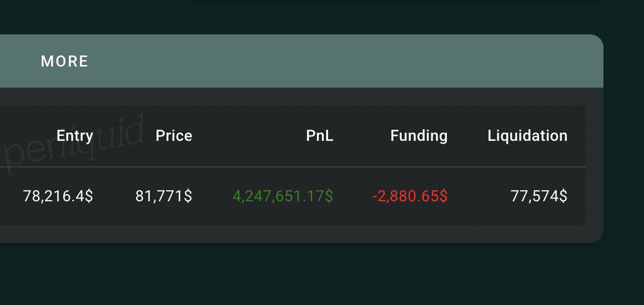Select the liquidation price 77,574$
Viewport: 644px width, 305px height.
click(539, 196)
